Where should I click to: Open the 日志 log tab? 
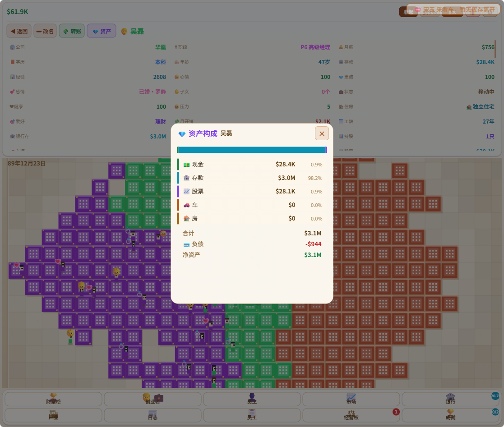coord(153,415)
